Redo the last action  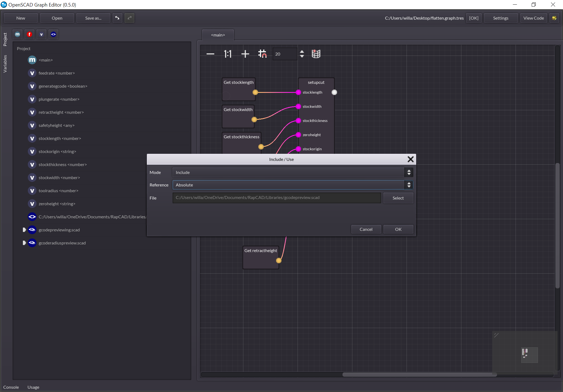pyautogui.click(x=129, y=18)
